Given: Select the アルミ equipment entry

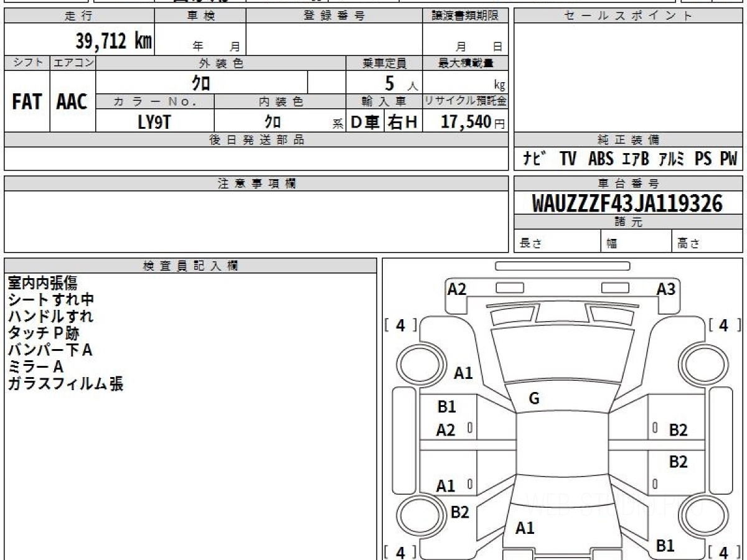Looking at the screenshot, I should coord(672,159).
